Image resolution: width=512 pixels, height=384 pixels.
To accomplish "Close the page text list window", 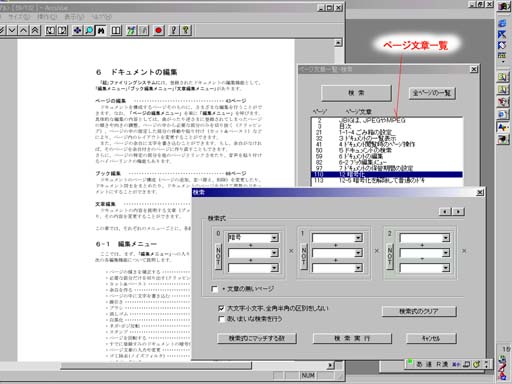I will [x=474, y=69].
